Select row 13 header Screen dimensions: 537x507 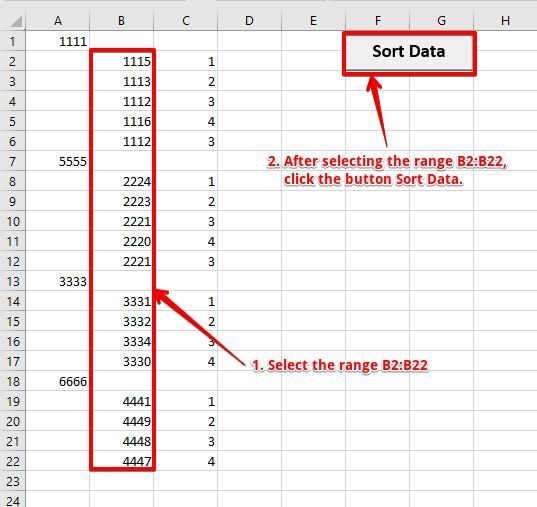point(13,281)
